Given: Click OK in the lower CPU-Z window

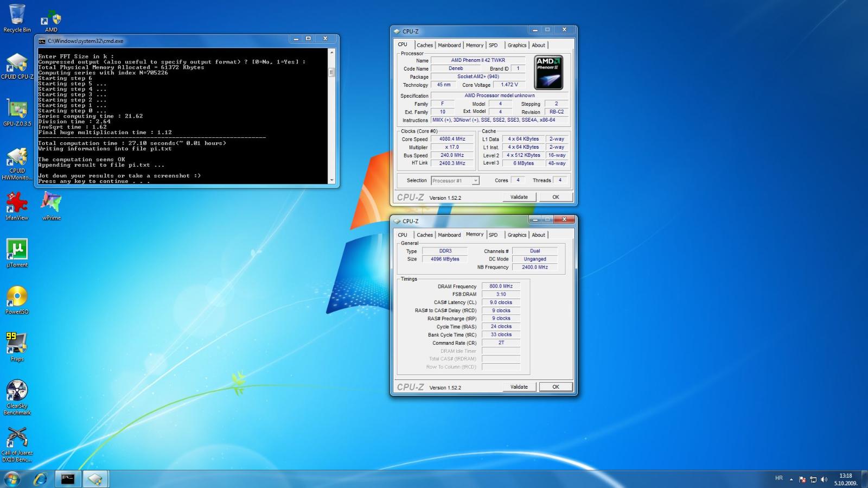Looking at the screenshot, I should (556, 387).
